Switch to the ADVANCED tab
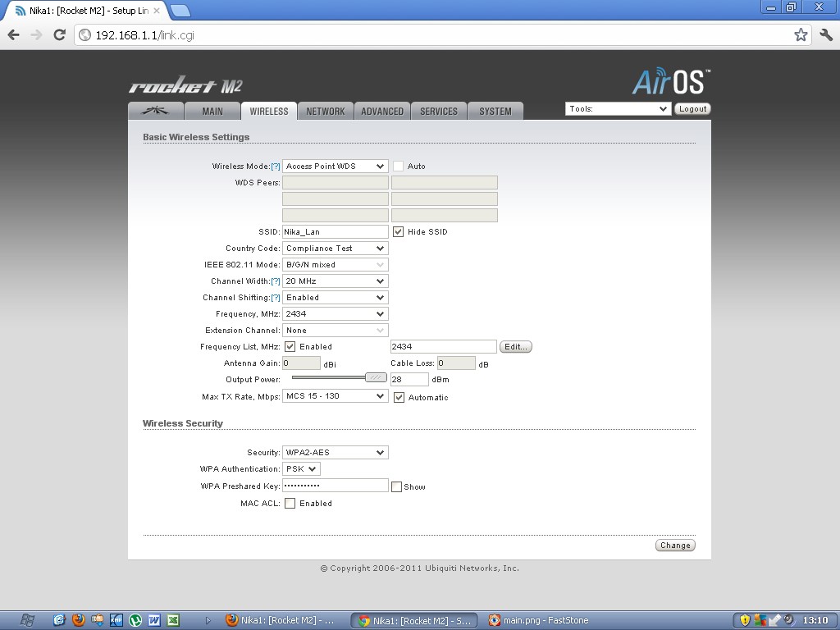 [x=382, y=111]
